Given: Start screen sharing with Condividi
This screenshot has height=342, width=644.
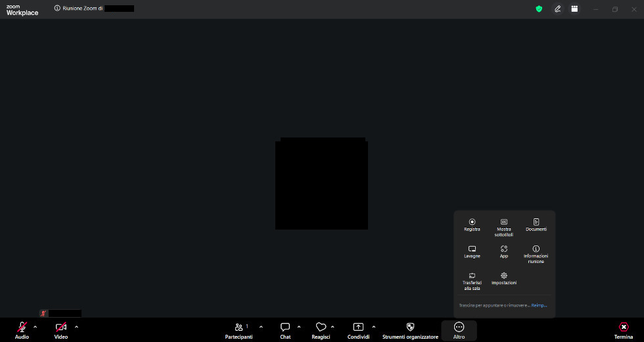Looking at the screenshot, I should 358,330.
